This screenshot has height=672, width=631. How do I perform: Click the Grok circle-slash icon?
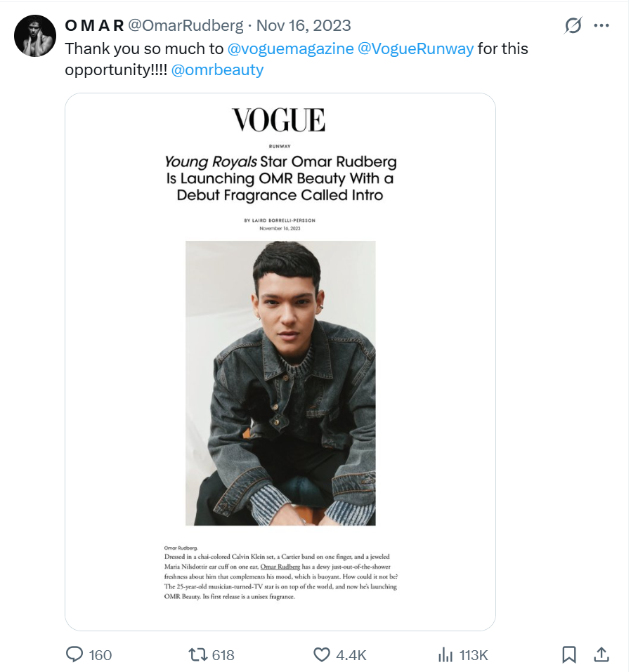point(573,26)
